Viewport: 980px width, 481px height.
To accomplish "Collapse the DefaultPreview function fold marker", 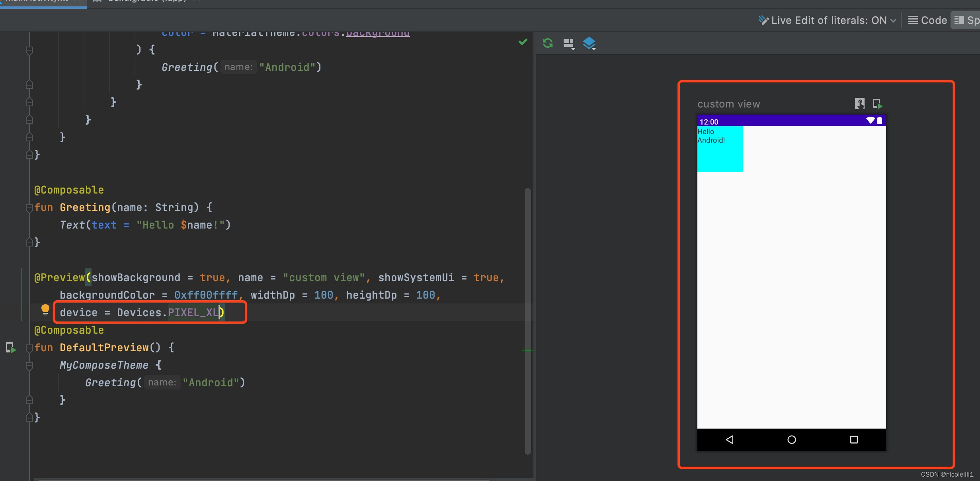I will coord(29,348).
